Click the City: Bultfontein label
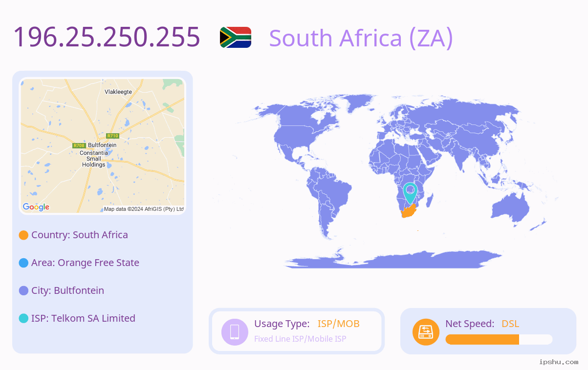 [67, 290]
